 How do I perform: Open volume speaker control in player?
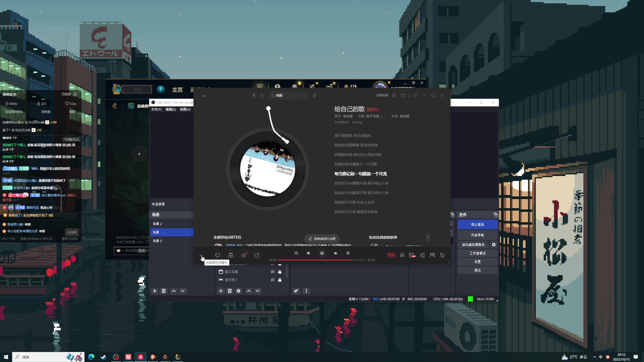click(x=422, y=255)
